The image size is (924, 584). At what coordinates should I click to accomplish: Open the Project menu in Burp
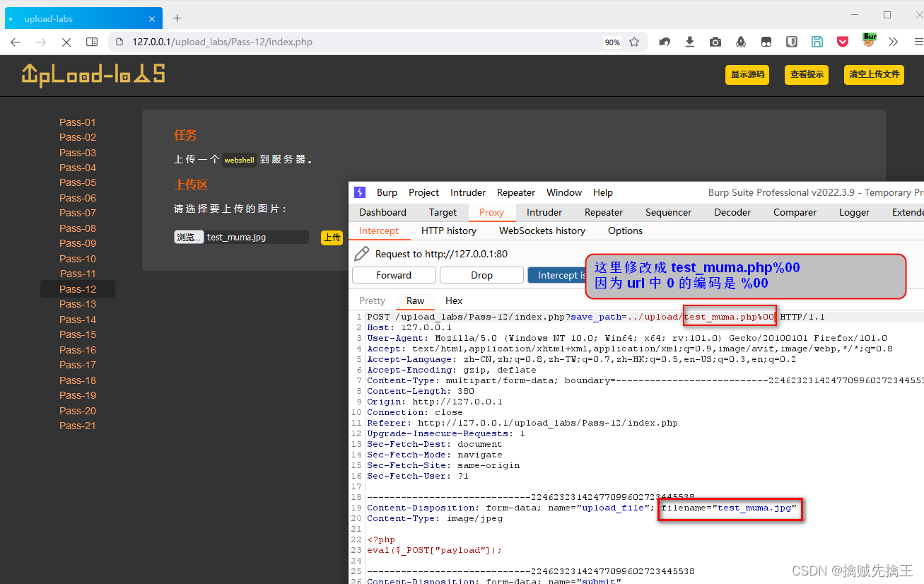424,192
